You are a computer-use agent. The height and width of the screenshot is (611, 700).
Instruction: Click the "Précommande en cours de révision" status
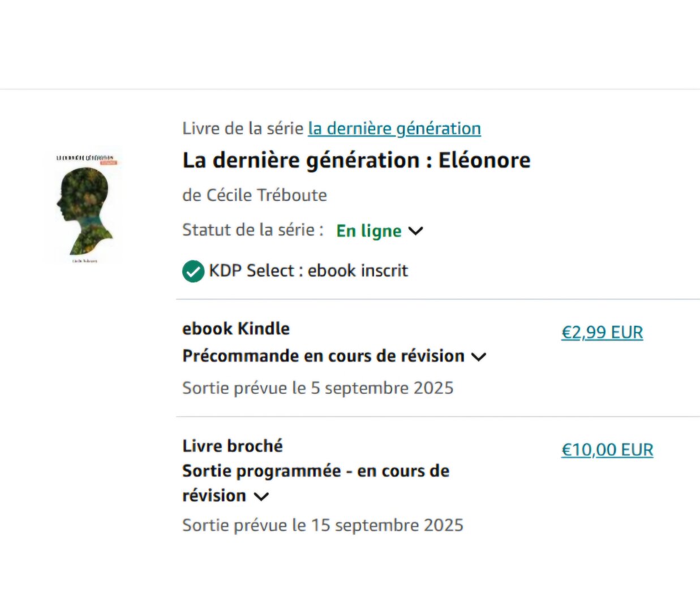(x=323, y=356)
